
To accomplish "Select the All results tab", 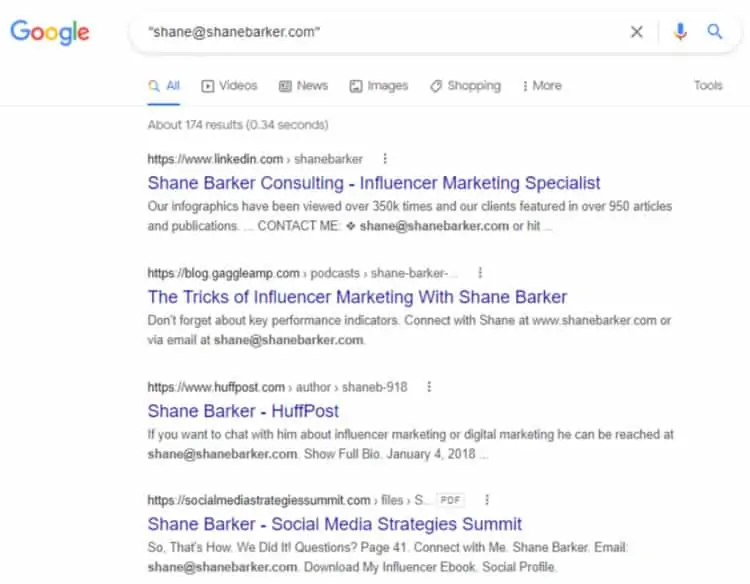I will pos(164,86).
